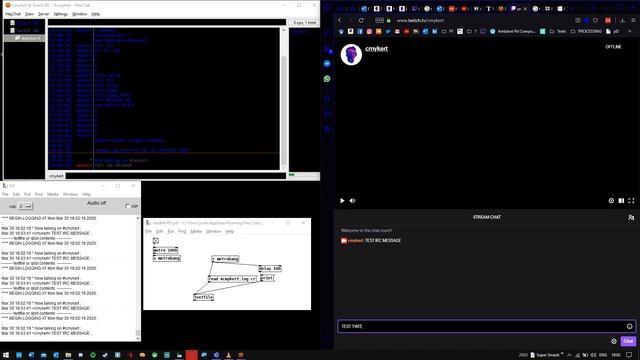Enter fullscreen on Twitch player
This screenshot has width=640, height=360.
tap(631, 201)
